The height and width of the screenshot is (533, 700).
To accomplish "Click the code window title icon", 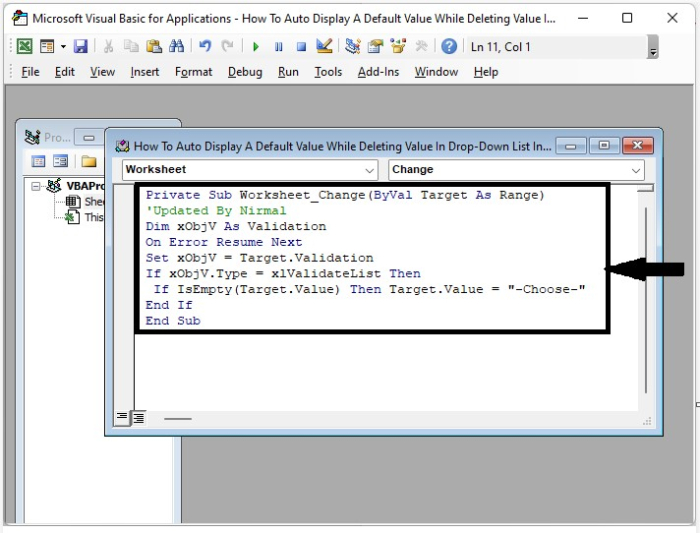I will click(x=122, y=146).
